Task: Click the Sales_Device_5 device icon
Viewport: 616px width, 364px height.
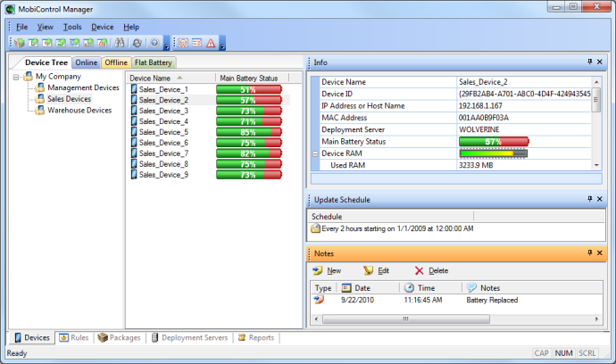Action: point(134,131)
